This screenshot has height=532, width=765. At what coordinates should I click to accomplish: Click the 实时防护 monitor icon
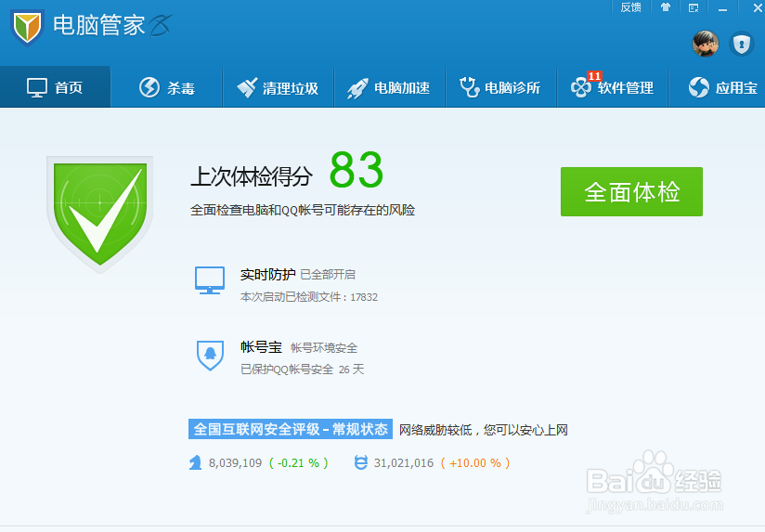coord(210,280)
